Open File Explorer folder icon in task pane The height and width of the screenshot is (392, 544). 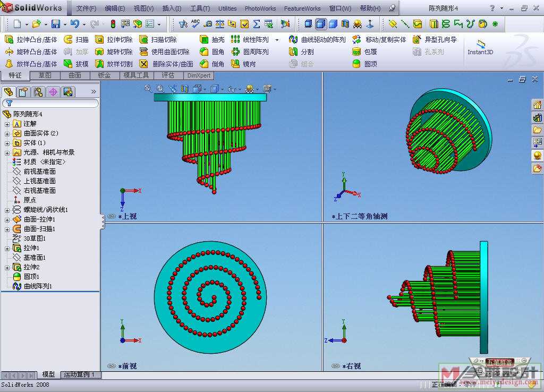coord(537,130)
